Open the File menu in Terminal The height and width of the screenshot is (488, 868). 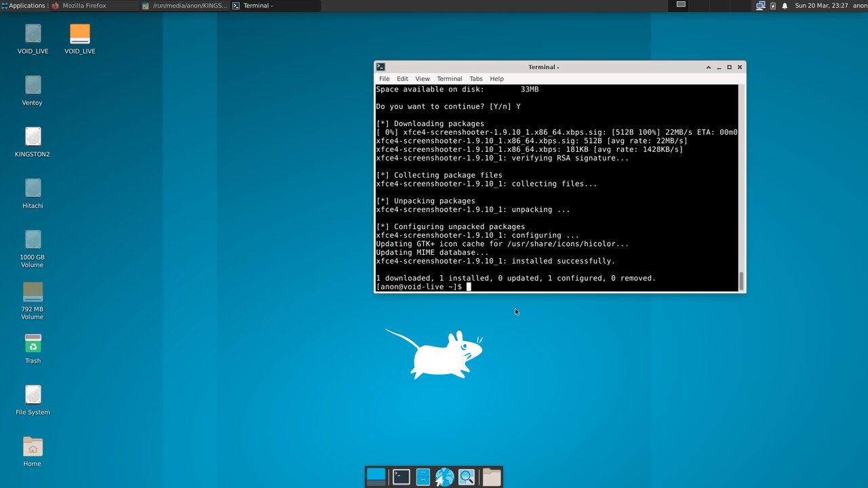coord(384,79)
